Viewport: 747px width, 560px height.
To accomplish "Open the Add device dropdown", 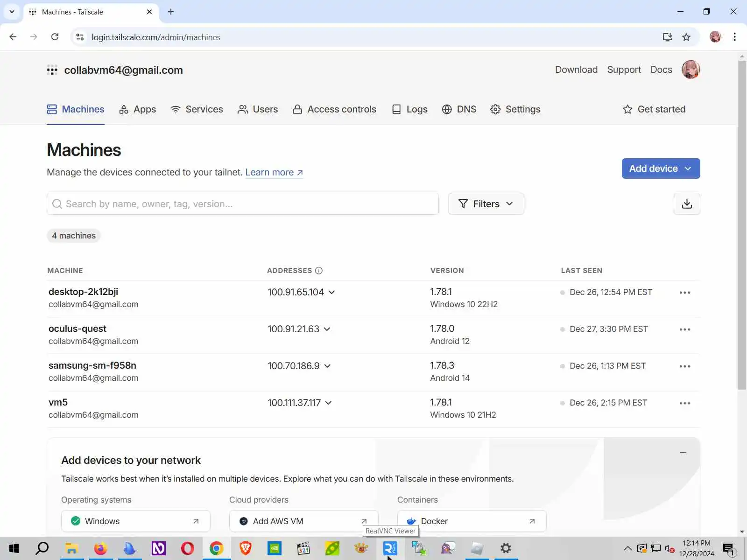I will tap(661, 168).
